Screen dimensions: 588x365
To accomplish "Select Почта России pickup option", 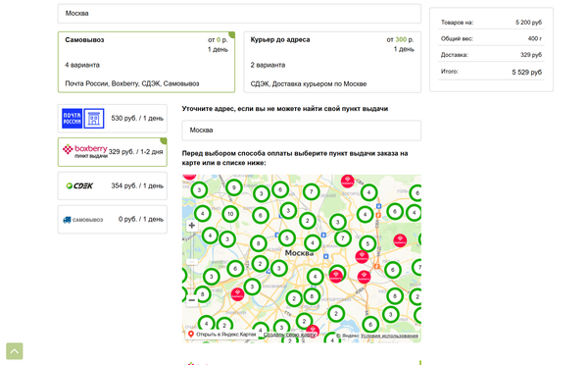I will (x=112, y=119).
